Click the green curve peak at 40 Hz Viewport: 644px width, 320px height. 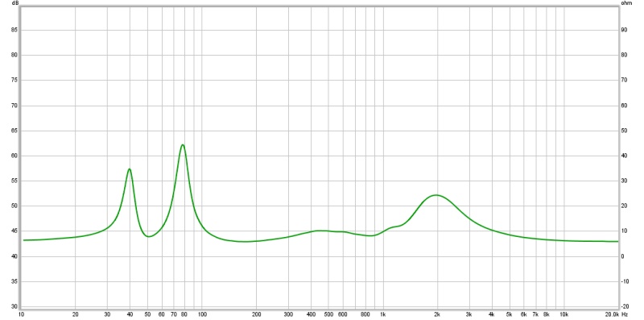pos(130,169)
